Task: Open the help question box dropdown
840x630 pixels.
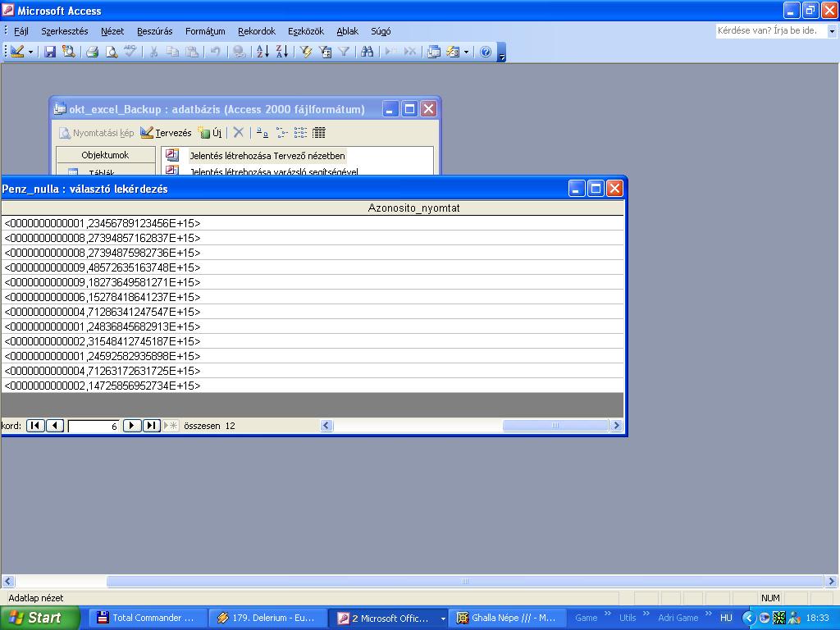Action: click(832, 31)
